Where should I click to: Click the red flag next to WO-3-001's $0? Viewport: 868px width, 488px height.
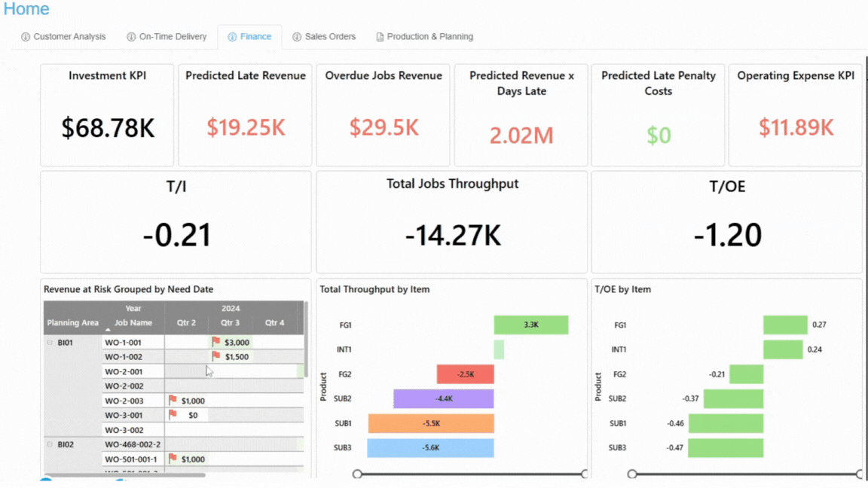(172, 413)
